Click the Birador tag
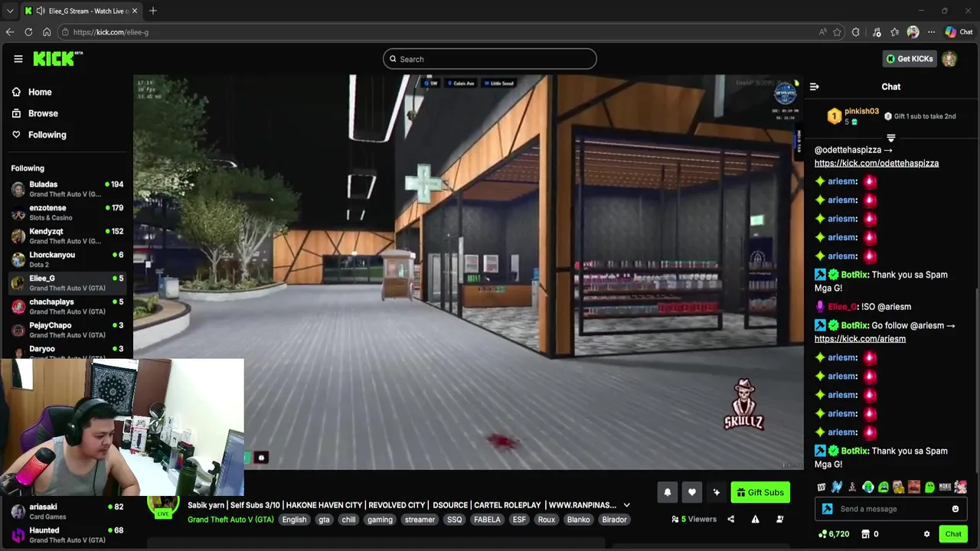The height and width of the screenshot is (551, 980). (614, 520)
